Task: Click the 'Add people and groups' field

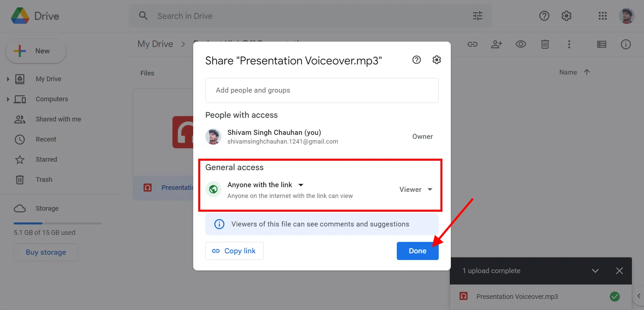Action: pyautogui.click(x=321, y=90)
